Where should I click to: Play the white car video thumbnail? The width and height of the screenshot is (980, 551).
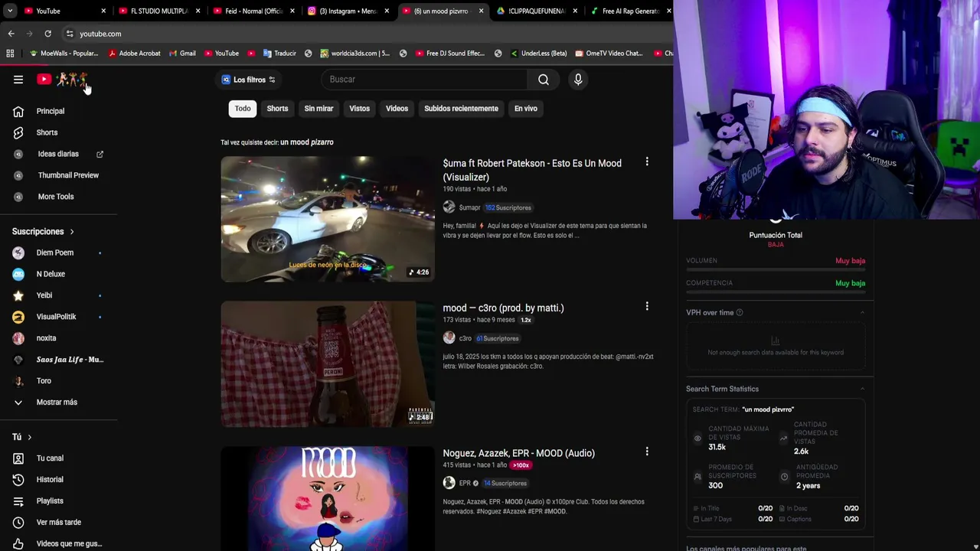(328, 219)
